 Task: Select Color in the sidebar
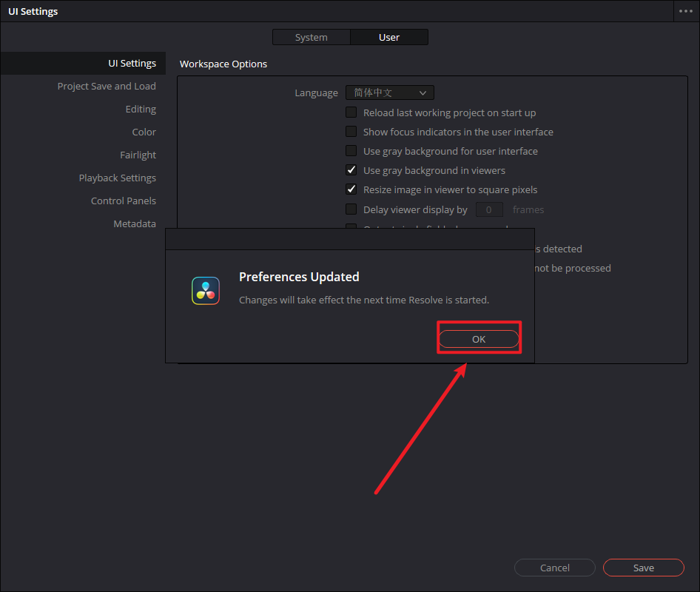pos(144,132)
